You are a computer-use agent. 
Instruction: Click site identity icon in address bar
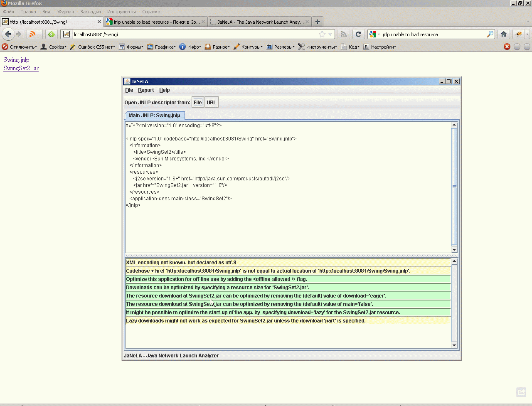[x=66, y=34]
